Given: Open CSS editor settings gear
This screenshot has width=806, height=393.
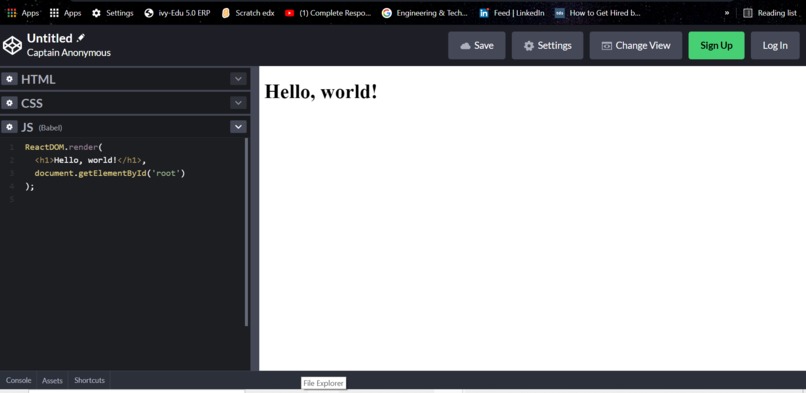Looking at the screenshot, I should click(x=9, y=103).
